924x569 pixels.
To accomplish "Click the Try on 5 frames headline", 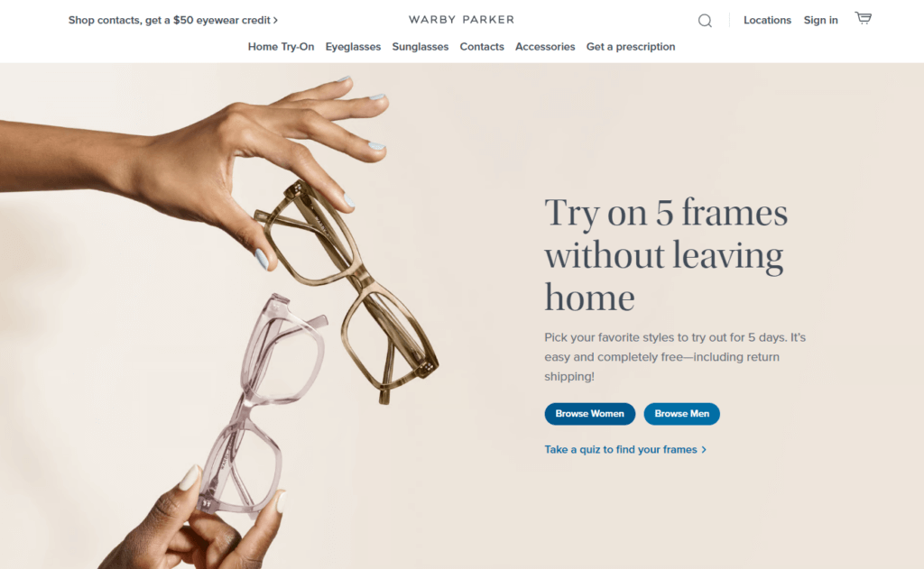I will pos(666,254).
